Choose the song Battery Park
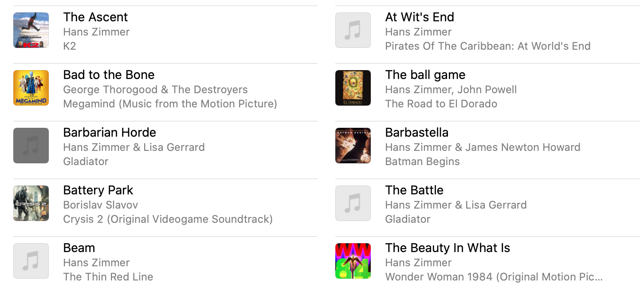 click(x=98, y=190)
